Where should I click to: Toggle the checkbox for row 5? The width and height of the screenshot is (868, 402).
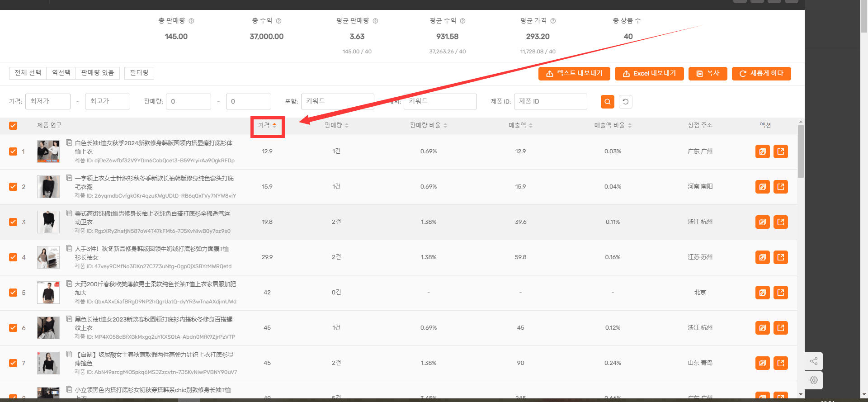pyautogui.click(x=13, y=293)
